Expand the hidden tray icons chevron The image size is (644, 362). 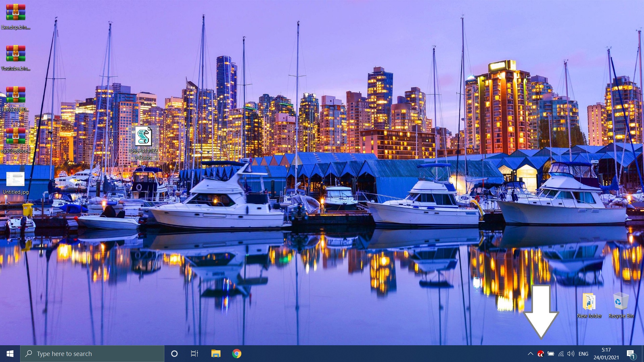530,354
